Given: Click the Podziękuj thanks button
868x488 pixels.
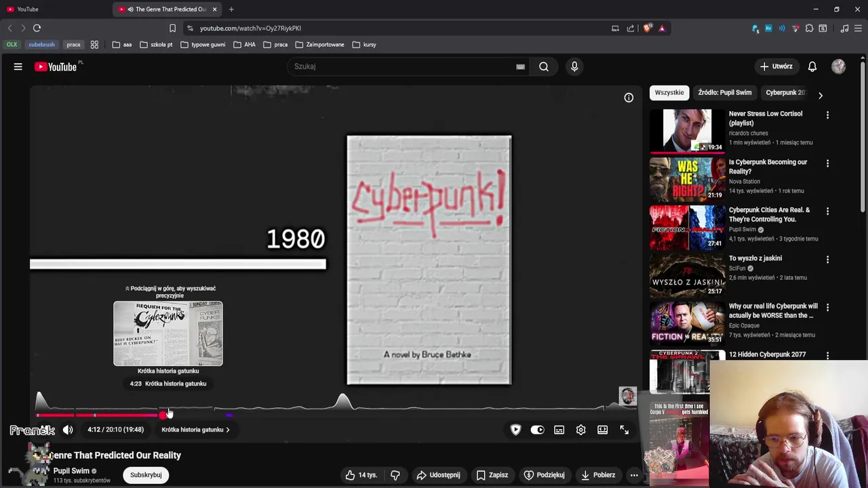Looking at the screenshot, I should coord(544,475).
